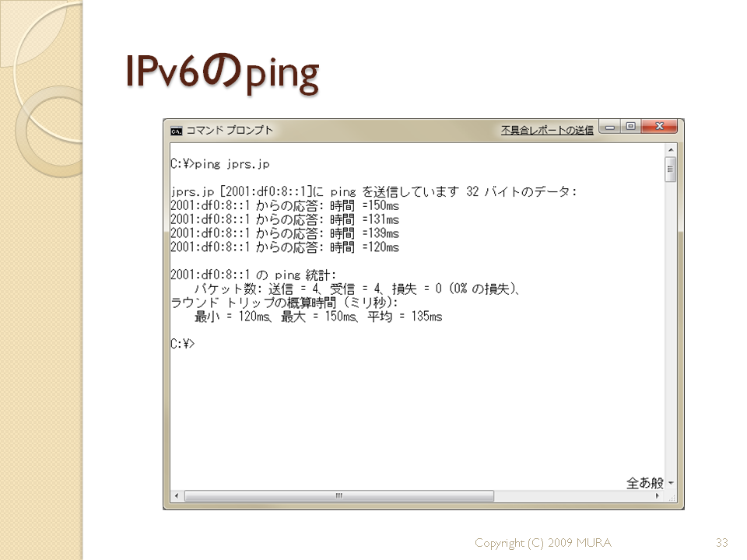
Task: Click the vertical scrollbar up arrow
Action: 671,150
